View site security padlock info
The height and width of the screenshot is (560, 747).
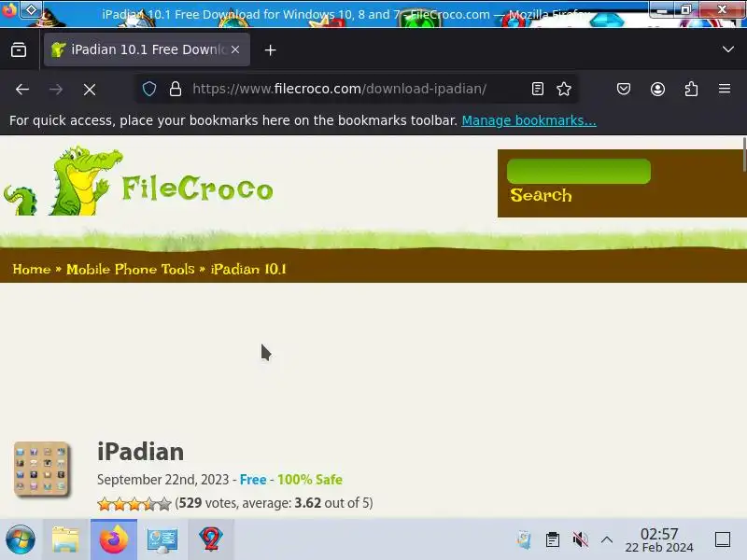tap(176, 89)
